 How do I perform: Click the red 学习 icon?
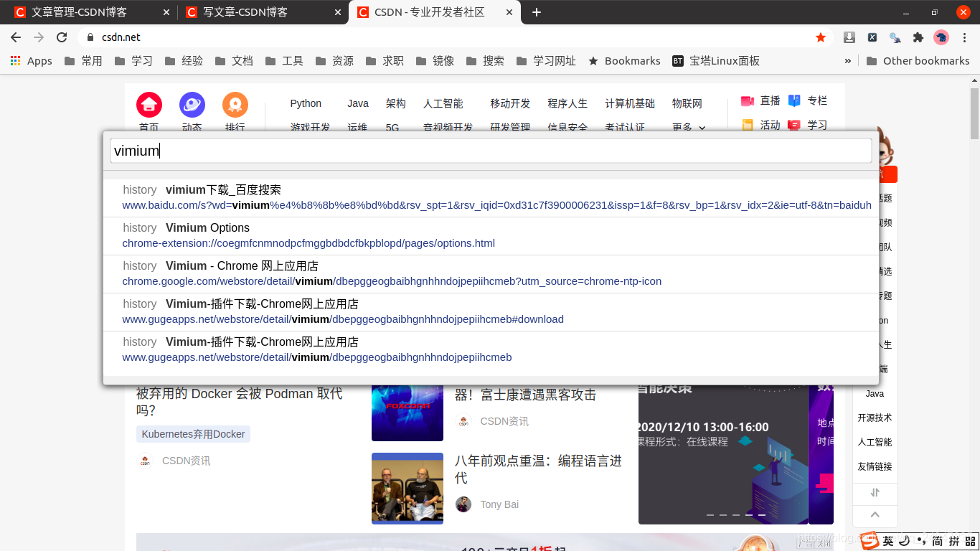(x=793, y=125)
